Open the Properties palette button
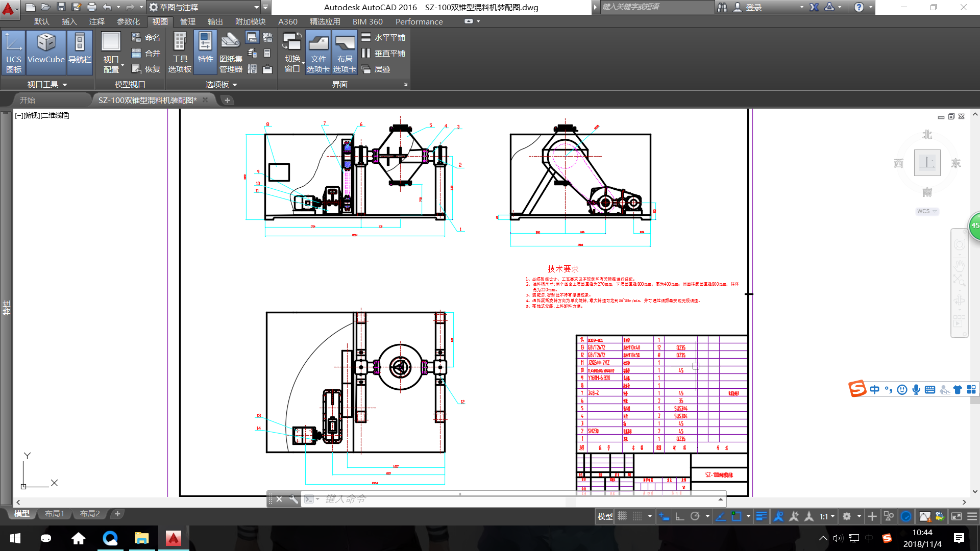 pos(205,53)
